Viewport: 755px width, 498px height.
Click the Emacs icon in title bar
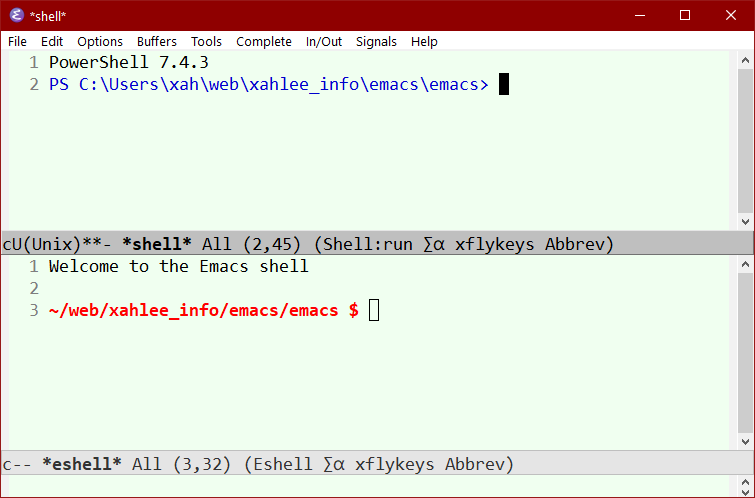(x=16, y=15)
